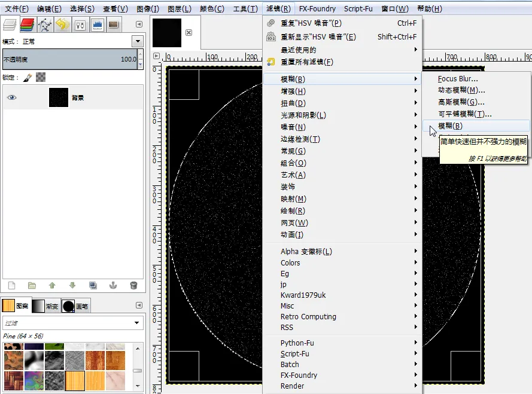The width and height of the screenshot is (532, 394).
Task: Choose 可平铺模糊(T)... tileable blur
Action: tap(476, 114)
